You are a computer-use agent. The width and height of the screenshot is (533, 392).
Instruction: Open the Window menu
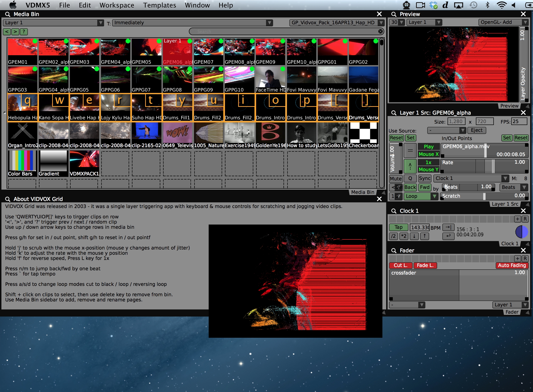(x=197, y=5)
